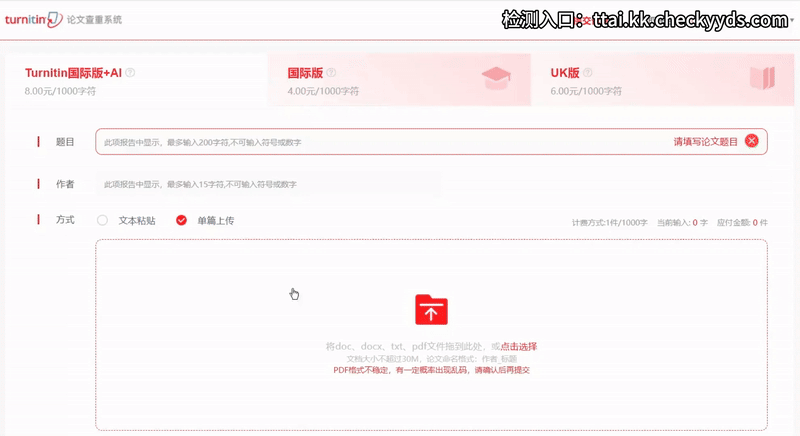Click help icon beside Turnitin国际版+AI
800x436 pixels.
pos(130,73)
